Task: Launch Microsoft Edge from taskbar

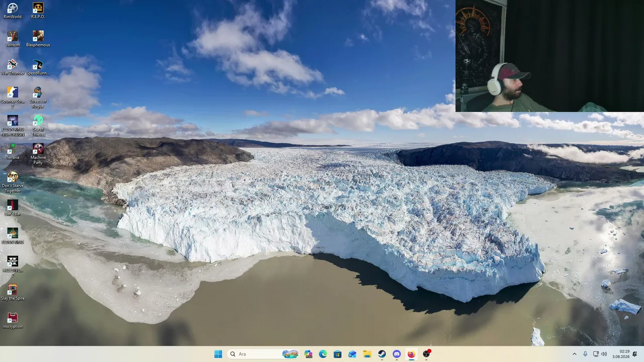Action: click(323, 354)
